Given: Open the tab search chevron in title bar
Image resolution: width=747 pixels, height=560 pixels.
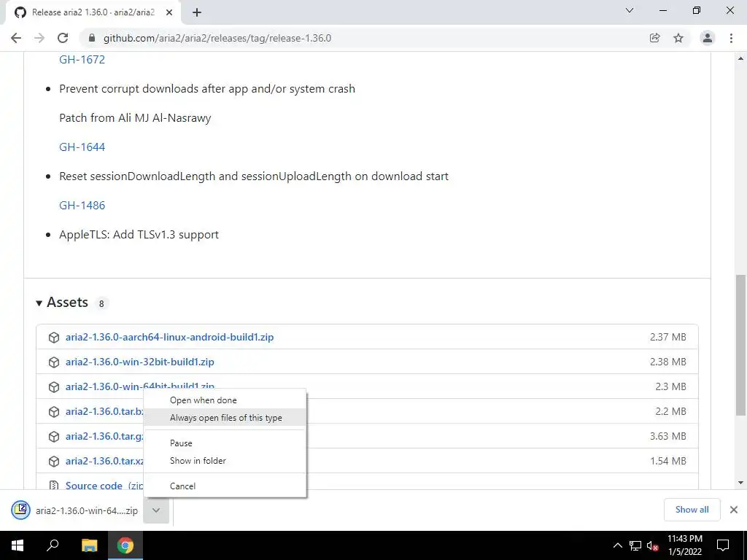Looking at the screenshot, I should tap(630, 10).
